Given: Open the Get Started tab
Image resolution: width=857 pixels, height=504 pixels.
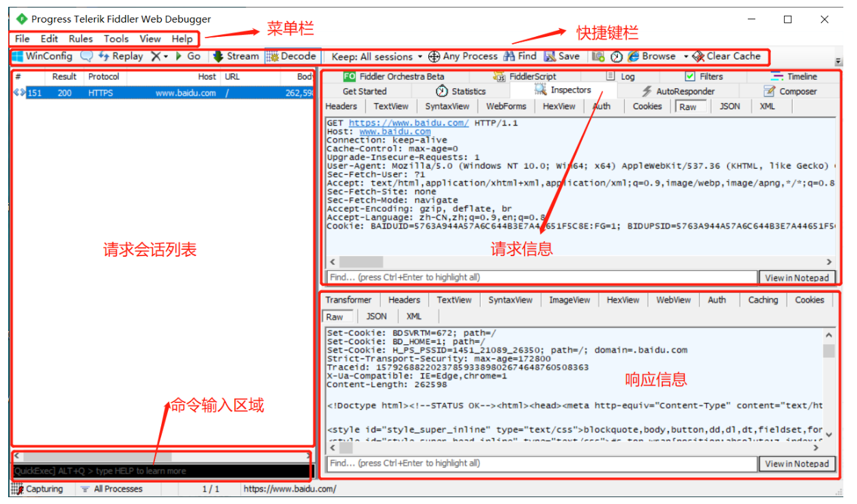Looking at the screenshot, I should pos(364,91).
